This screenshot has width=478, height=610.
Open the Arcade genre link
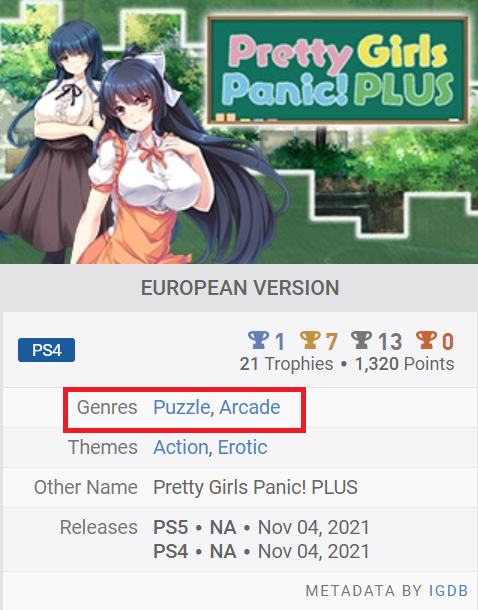250,407
